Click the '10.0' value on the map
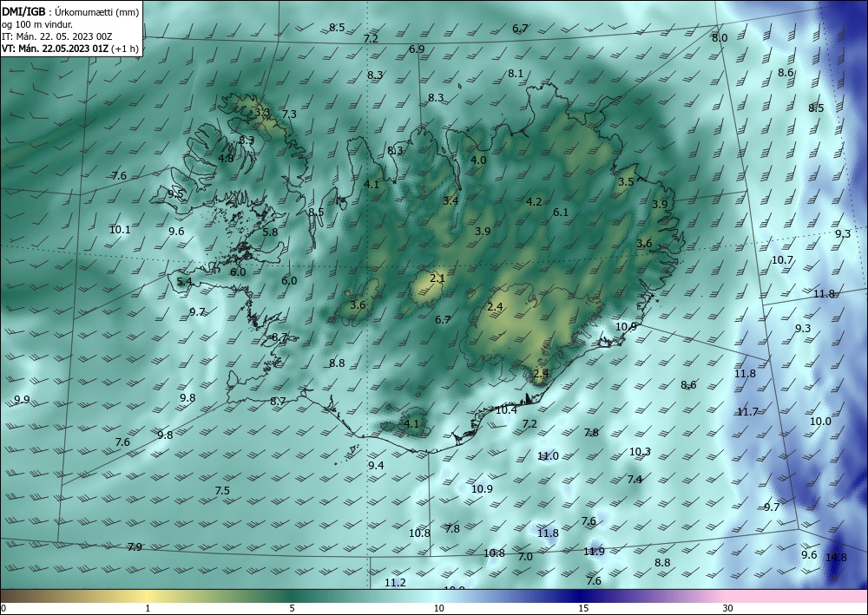The height and width of the screenshot is (615, 868). (820, 422)
